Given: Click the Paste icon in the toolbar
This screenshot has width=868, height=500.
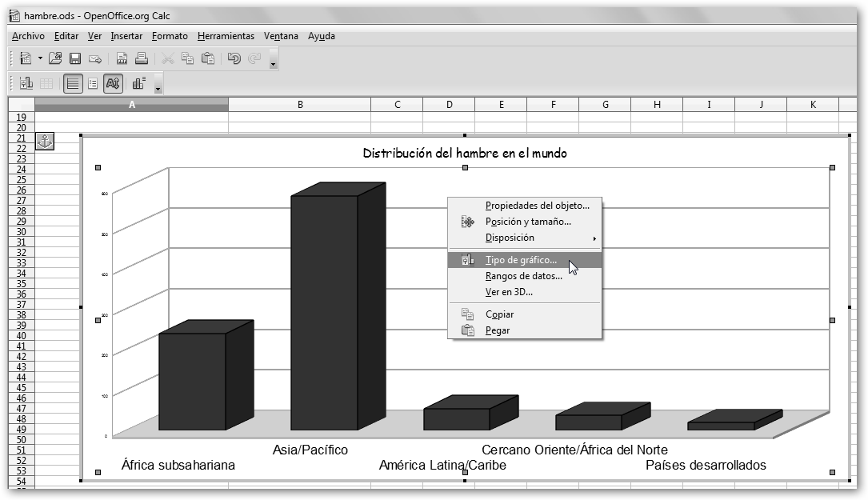Looking at the screenshot, I should point(208,58).
